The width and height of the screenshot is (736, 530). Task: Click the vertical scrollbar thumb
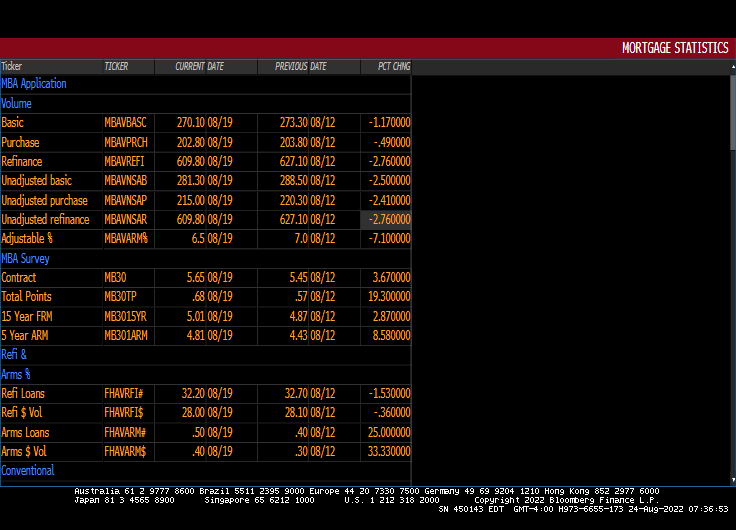[732, 110]
